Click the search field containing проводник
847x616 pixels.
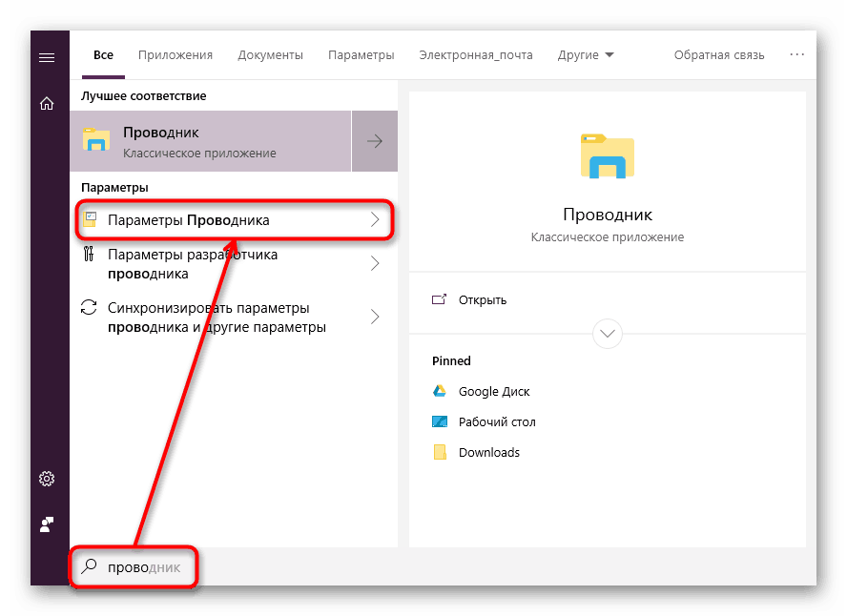tap(134, 566)
